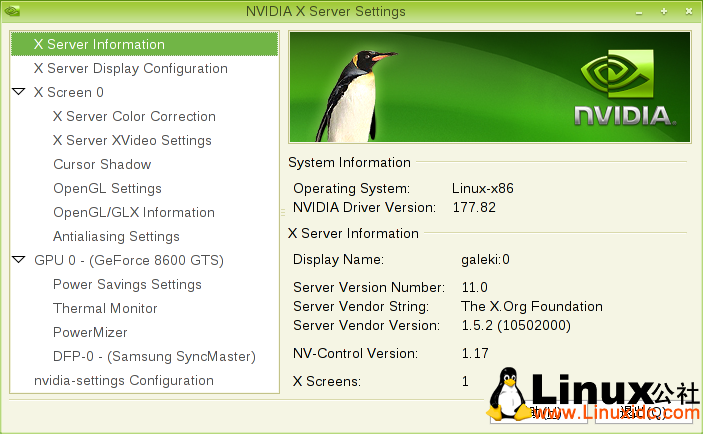Go to X Server XVideo Settings
This screenshot has width=703, height=434.
tap(132, 140)
